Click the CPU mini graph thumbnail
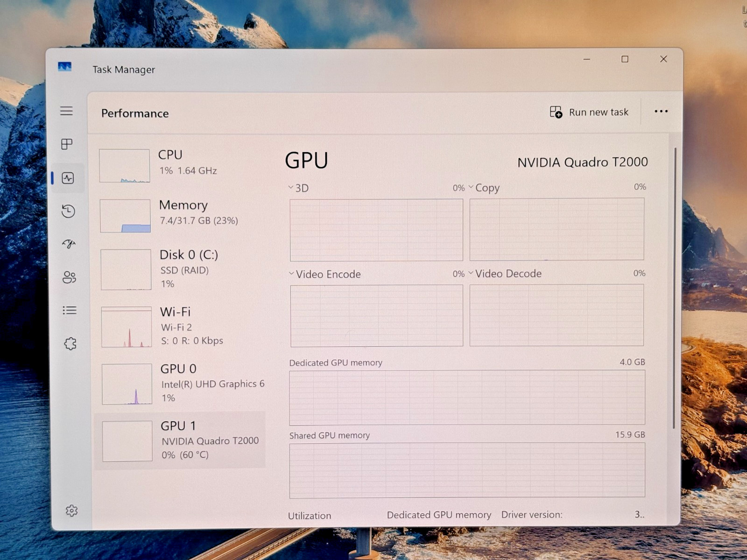This screenshot has height=560, width=747. pos(124,166)
